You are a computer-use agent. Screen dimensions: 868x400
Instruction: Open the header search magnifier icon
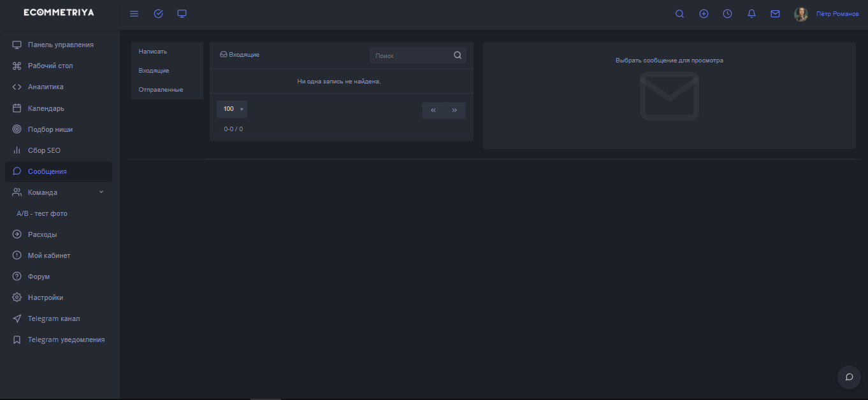tap(679, 14)
